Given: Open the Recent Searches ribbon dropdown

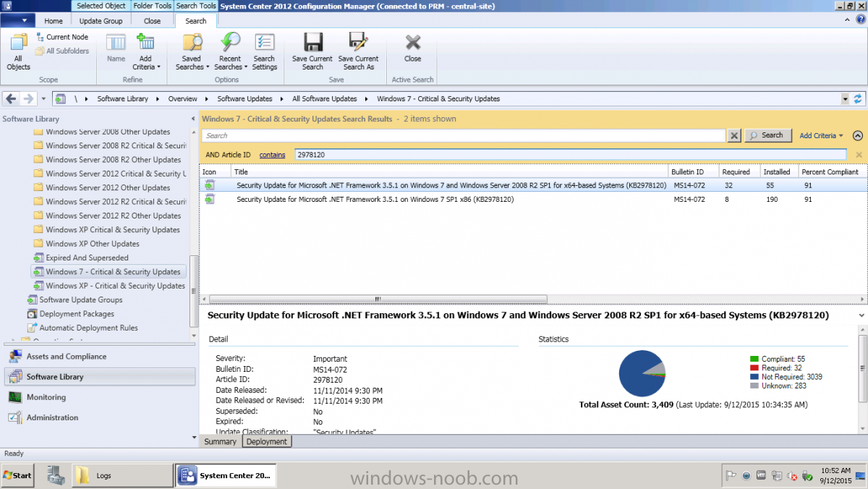Looking at the screenshot, I should coord(230,52).
